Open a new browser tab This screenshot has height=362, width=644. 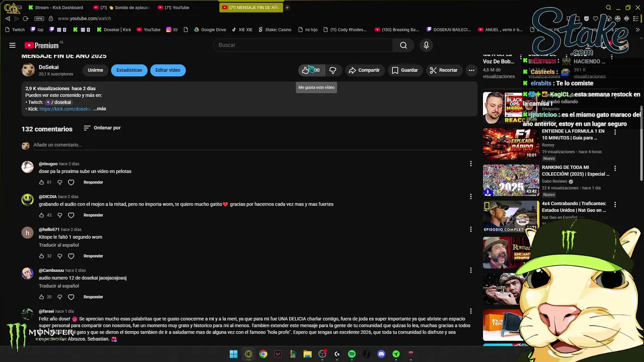[x=287, y=8]
